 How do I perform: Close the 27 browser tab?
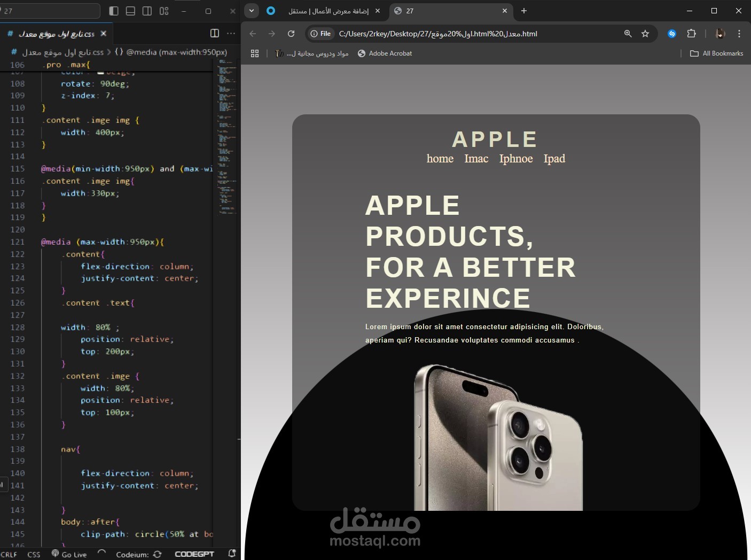505,11
